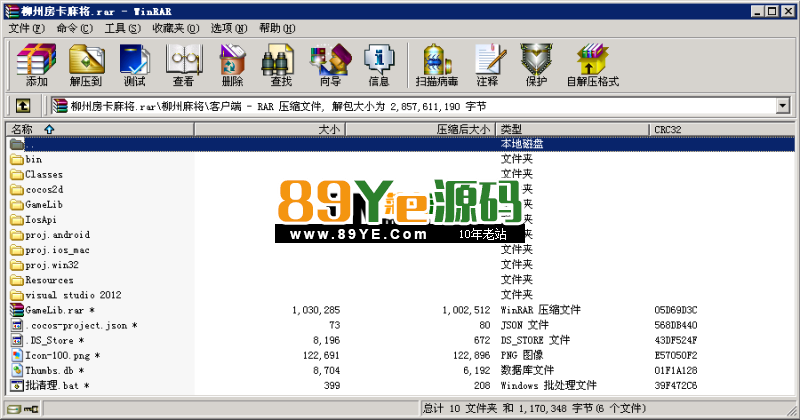Open the View (查看) tool
Screen dimensions: 800x420
coord(183,65)
